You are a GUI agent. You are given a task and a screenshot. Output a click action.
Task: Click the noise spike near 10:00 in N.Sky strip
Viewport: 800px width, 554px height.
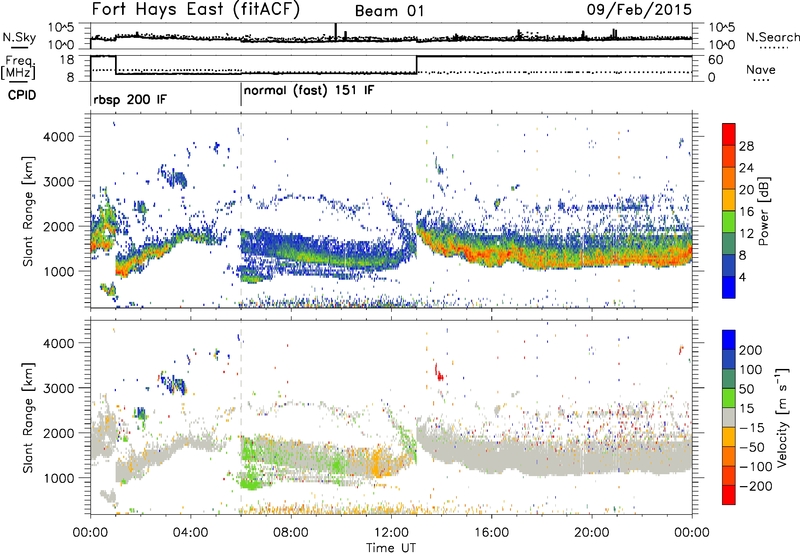[x=335, y=32]
